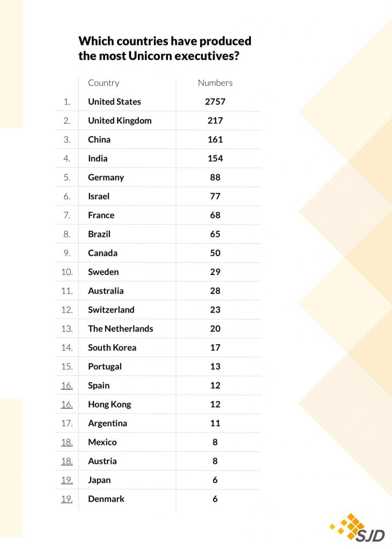Click underlined rank number beside Japan

point(66,480)
